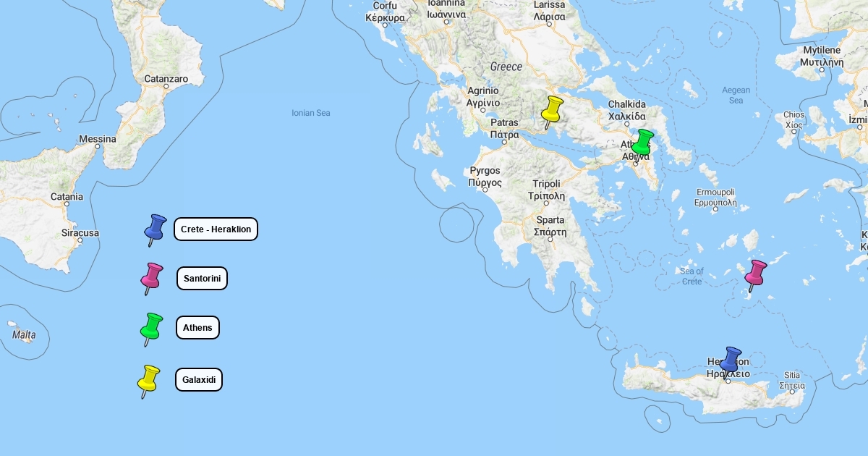Click the Malta island label
This screenshot has height=456, width=868.
point(24,335)
